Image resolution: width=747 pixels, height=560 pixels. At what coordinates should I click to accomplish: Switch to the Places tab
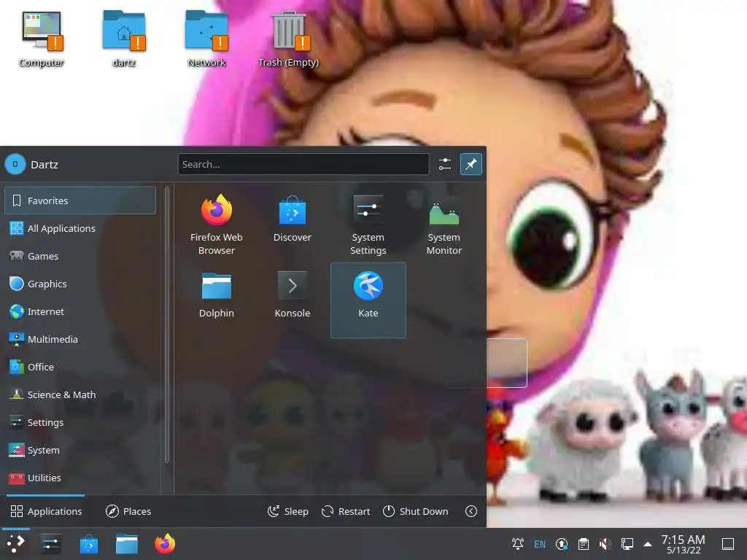[128, 511]
